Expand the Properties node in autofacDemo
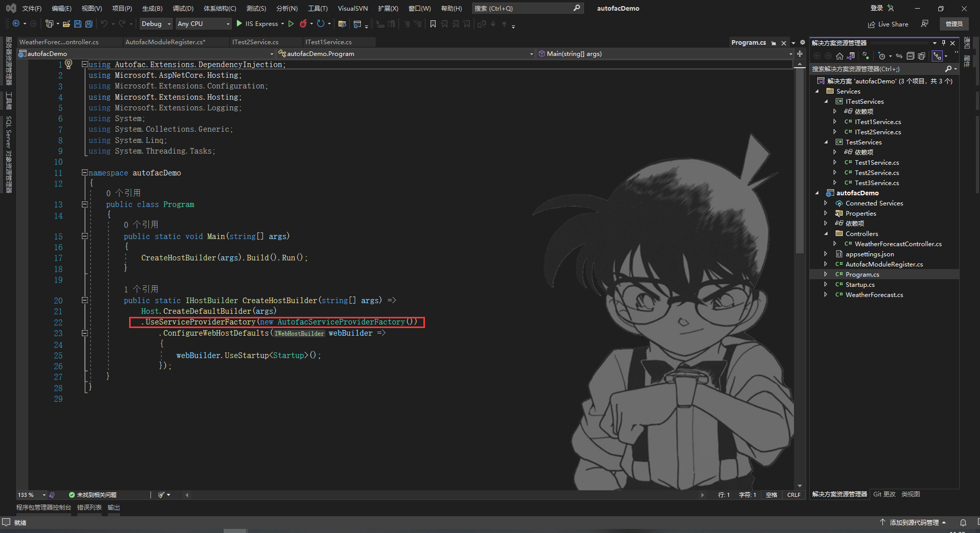The height and width of the screenshot is (533, 980). 826,214
